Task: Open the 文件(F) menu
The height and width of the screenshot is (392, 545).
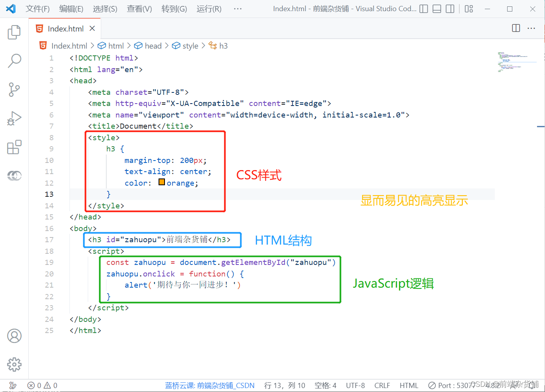Action: (x=37, y=9)
